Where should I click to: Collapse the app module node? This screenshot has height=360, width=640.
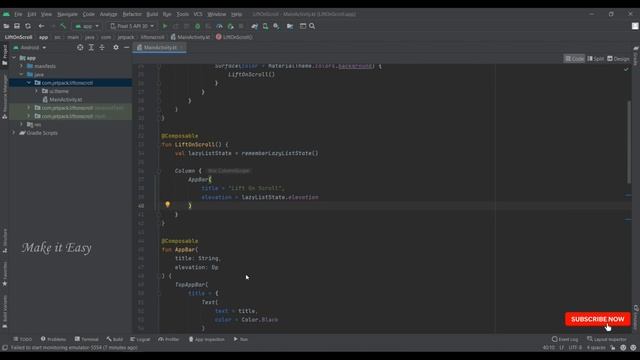pos(14,58)
